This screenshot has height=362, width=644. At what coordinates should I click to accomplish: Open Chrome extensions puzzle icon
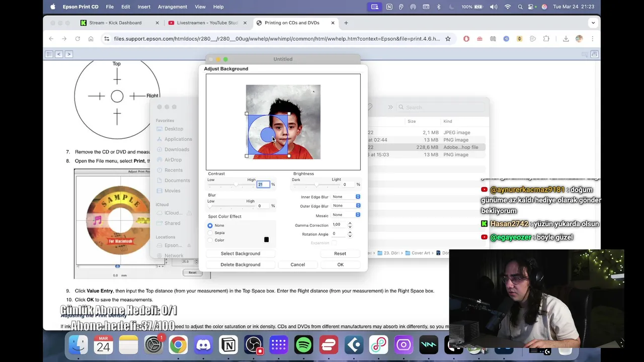(x=546, y=39)
